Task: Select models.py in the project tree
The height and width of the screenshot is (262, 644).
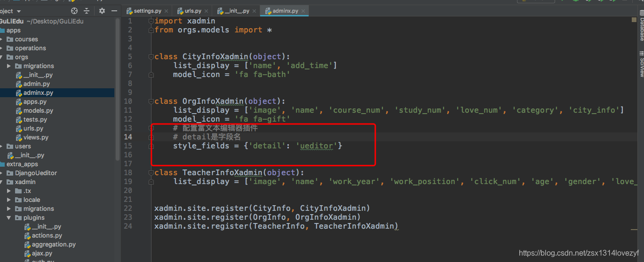Action: pos(38,111)
